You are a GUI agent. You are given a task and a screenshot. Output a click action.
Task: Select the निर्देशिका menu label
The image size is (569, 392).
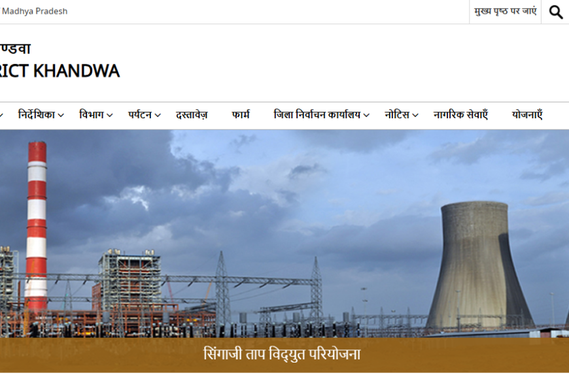(x=36, y=115)
